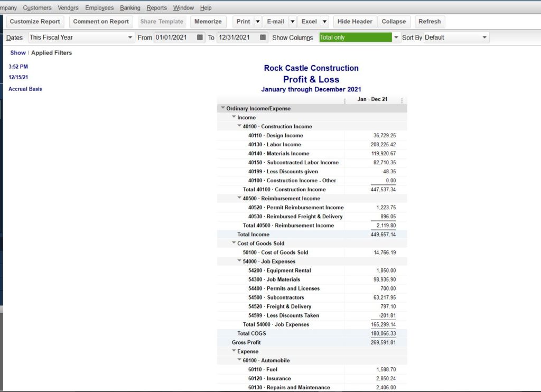Refresh the report
541x392 pixels.
point(430,21)
